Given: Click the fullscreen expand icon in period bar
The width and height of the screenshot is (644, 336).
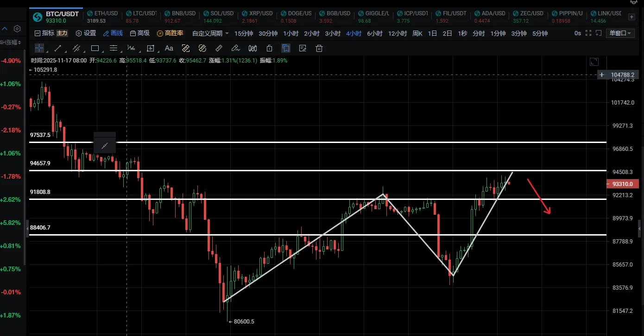Looking at the screenshot, I should coord(588,33).
